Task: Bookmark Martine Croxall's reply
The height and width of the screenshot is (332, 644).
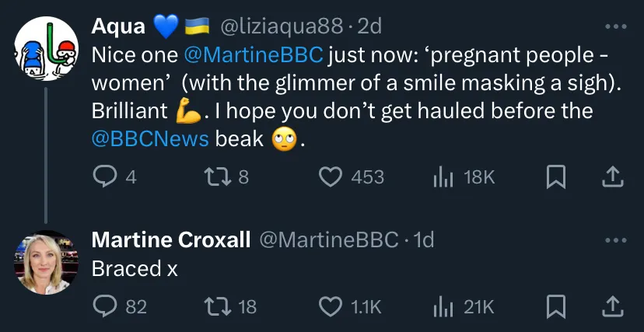Action: tap(555, 307)
